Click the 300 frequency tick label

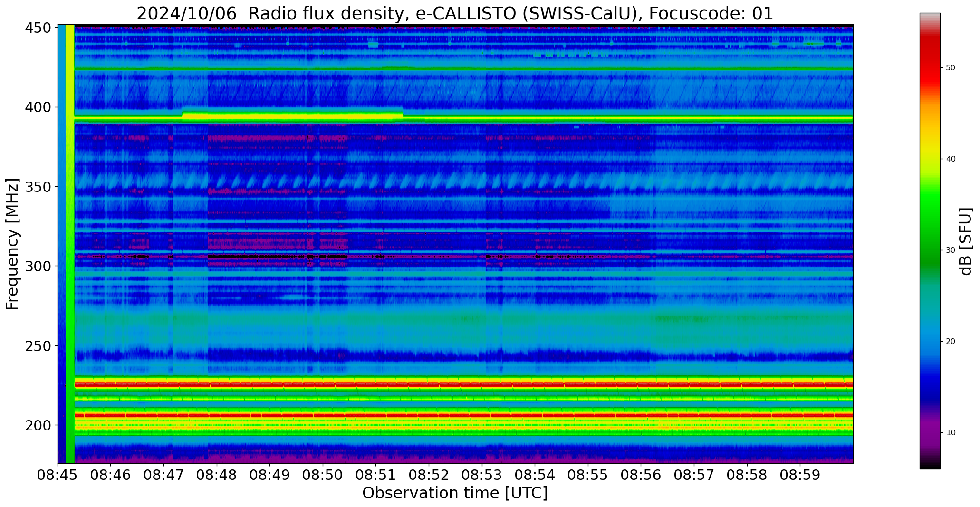38,266
